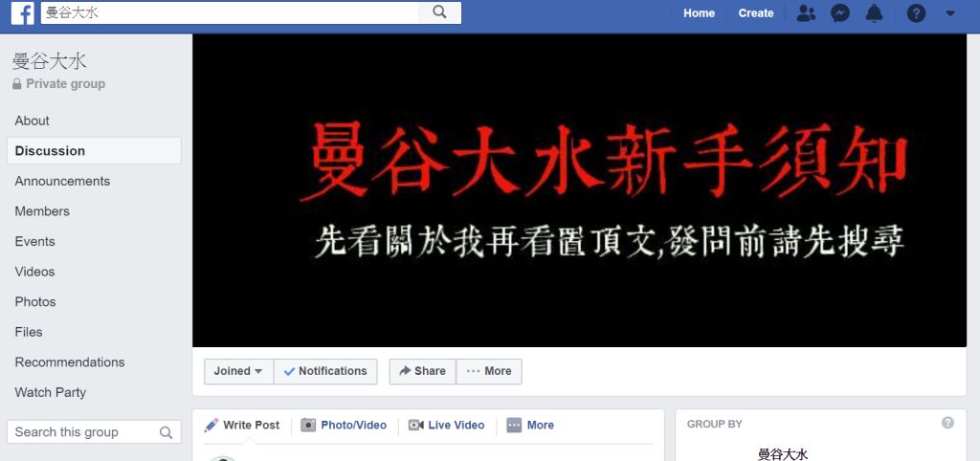Click the Search this group field

(x=94, y=431)
